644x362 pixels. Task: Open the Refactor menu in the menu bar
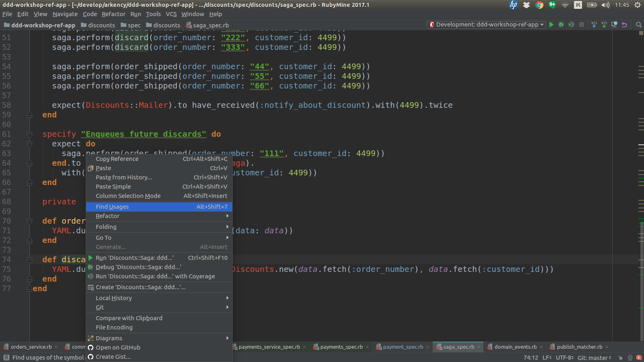pyautogui.click(x=114, y=14)
